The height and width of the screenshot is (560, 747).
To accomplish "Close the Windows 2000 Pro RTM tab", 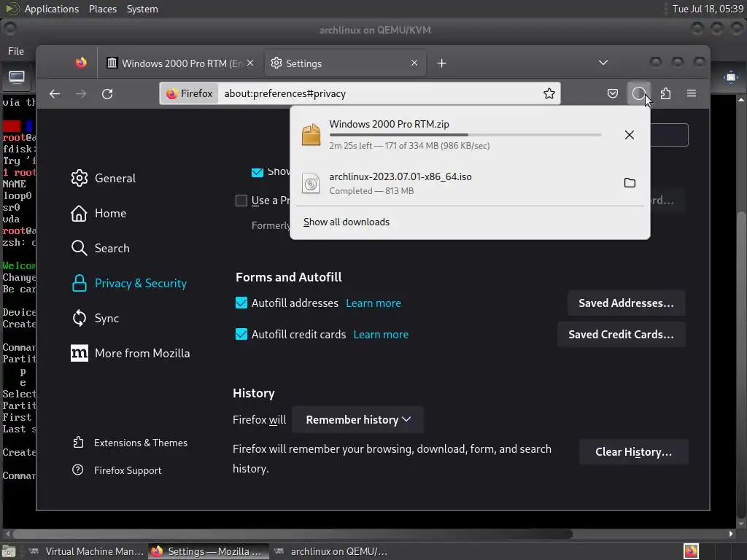I will 250,63.
